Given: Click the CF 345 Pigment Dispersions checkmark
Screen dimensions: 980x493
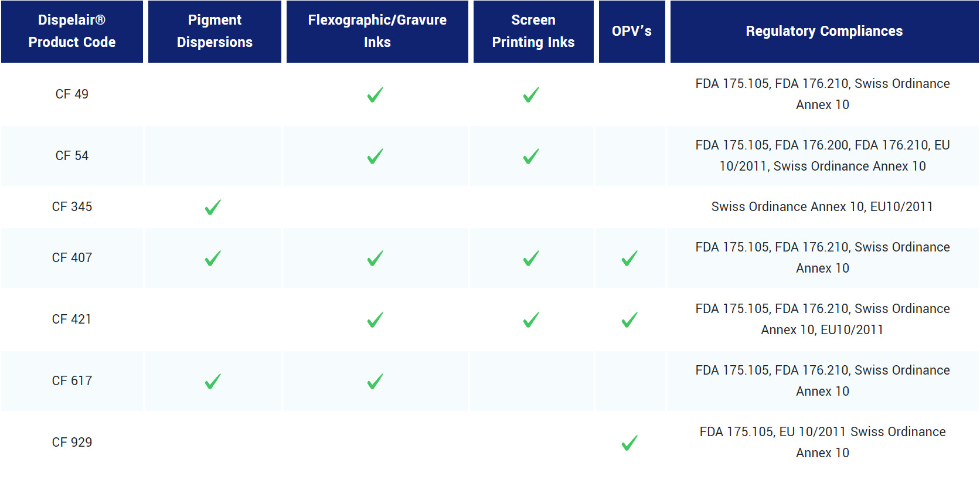Looking at the screenshot, I should click(x=213, y=207).
